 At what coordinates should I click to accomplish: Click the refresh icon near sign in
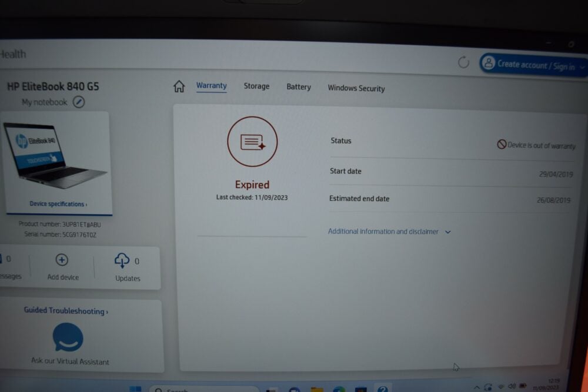tap(463, 62)
